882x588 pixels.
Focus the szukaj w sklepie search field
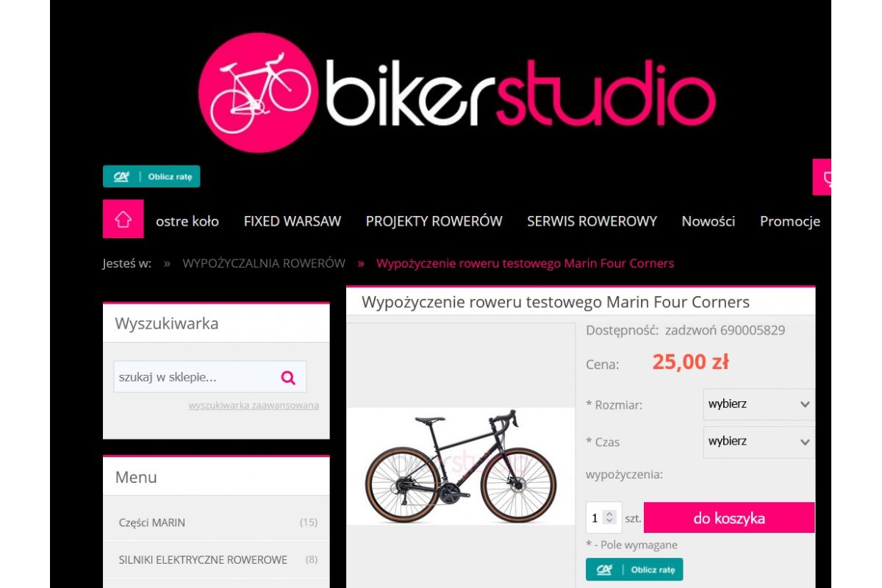point(195,377)
